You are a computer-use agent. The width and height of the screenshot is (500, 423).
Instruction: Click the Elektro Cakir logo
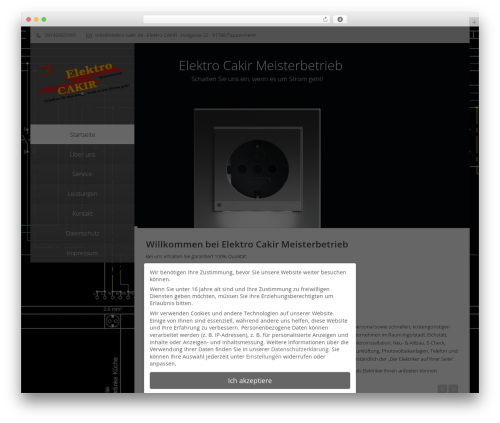(x=82, y=82)
